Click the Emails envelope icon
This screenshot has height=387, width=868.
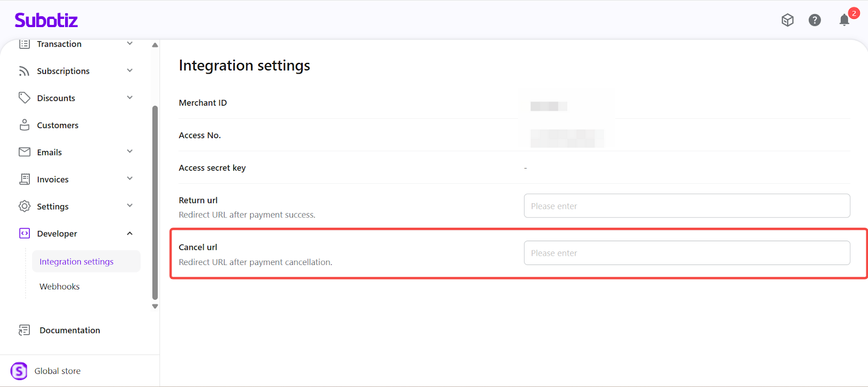coord(24,152)
